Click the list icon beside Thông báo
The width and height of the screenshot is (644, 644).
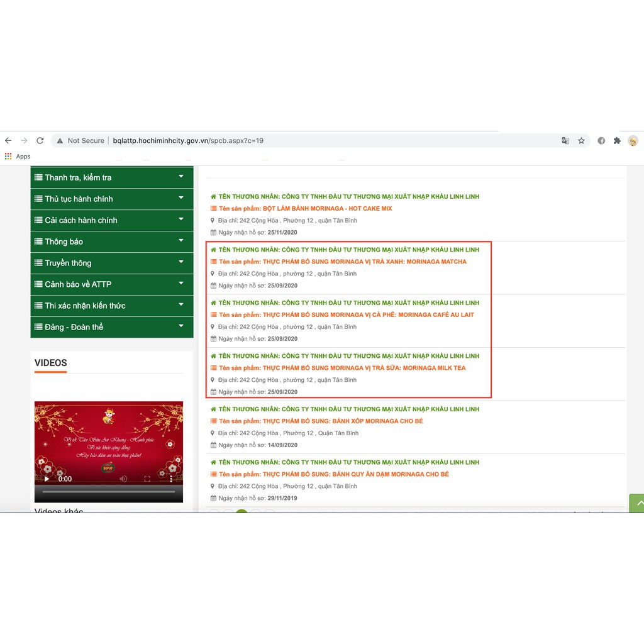[x=38, y=241]
